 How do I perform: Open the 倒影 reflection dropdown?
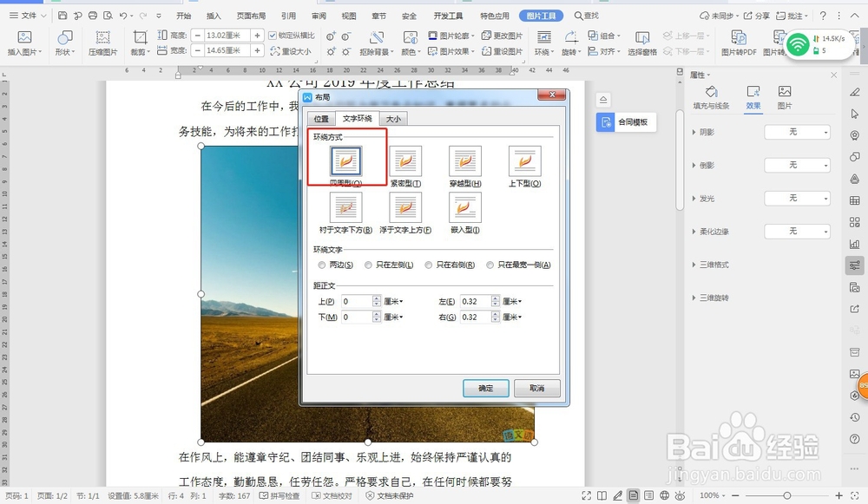797,166
